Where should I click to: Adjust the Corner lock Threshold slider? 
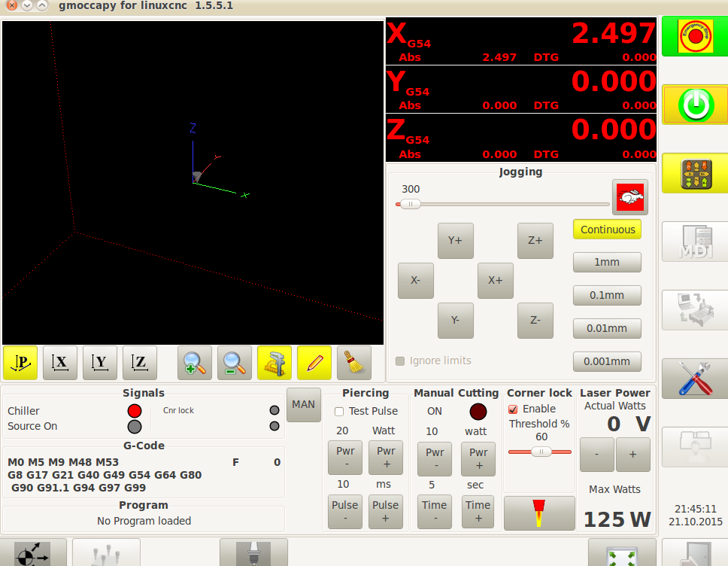(x=540, y=452)
